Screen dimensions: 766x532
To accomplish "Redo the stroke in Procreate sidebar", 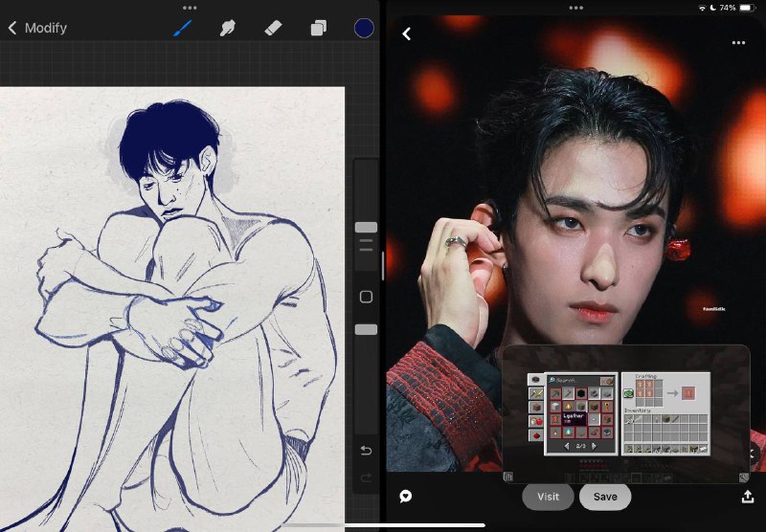I will click(366, 477).
